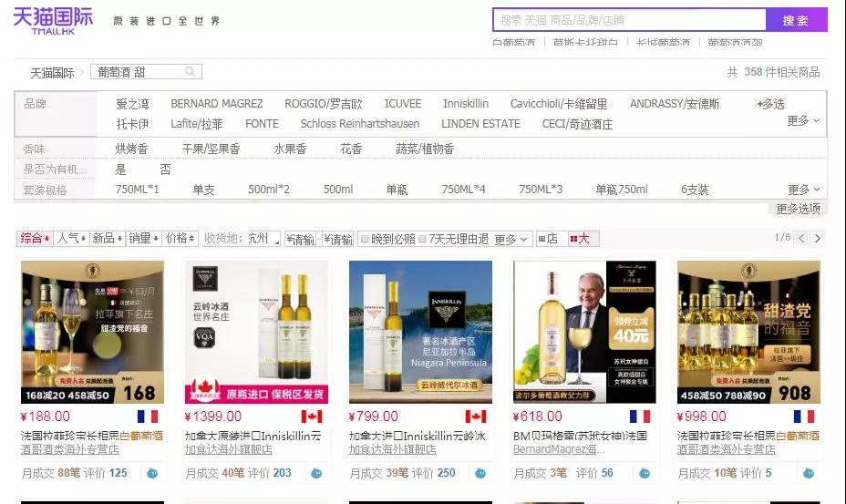This screenshot has width=846, height=504.
Task: Click the Tmall.HK logo
Action: (52, 21)
